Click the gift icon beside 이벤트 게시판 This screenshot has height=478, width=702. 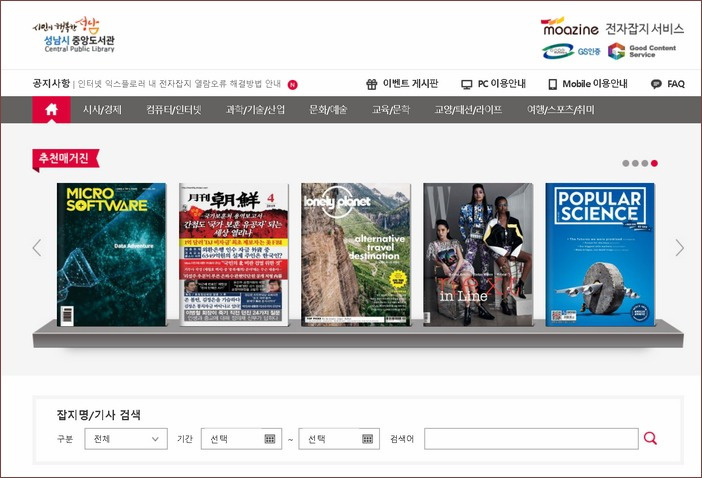[372, 84]
